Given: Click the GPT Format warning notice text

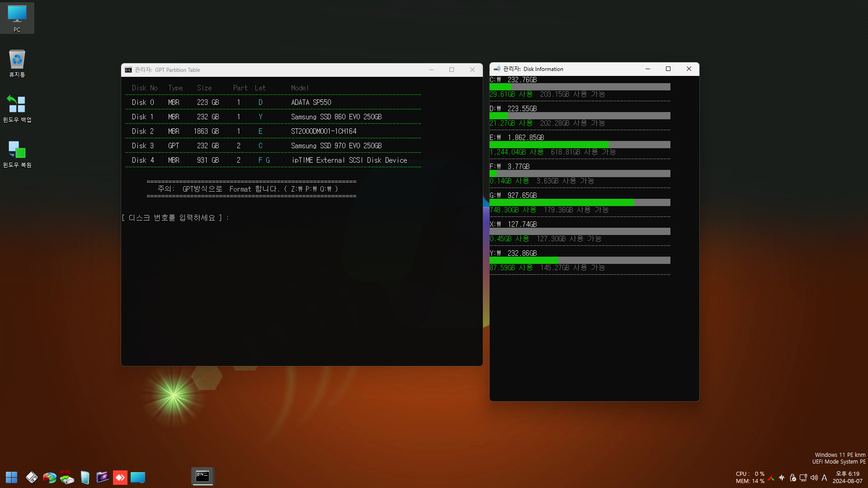Looking at the screenshot, I should pyautogui.click(x=248, y=189).
